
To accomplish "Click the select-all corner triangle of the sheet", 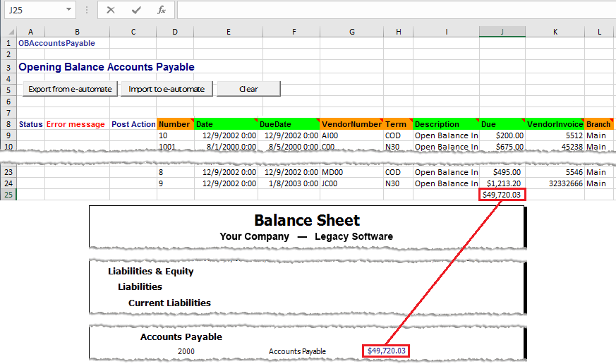I will point(8,32).
